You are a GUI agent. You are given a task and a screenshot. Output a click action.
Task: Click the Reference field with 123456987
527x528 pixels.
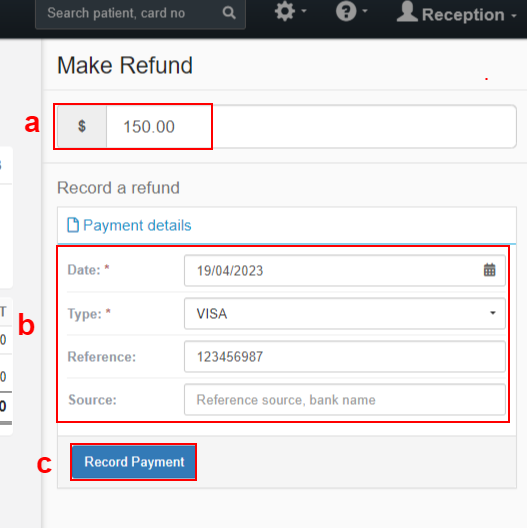coord(344,357)
